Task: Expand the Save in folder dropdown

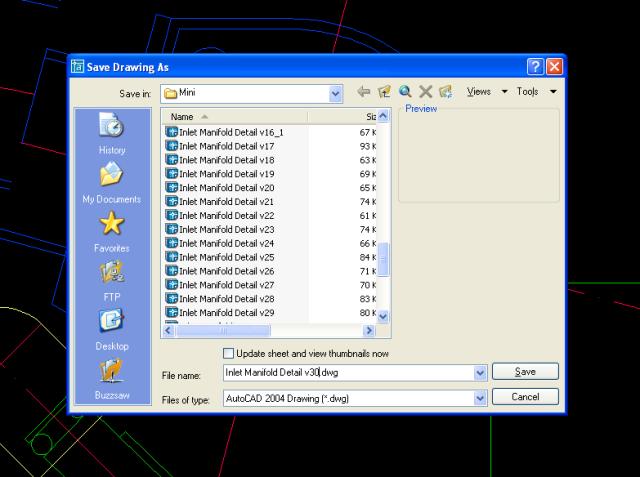Action: tap(335, 94)
